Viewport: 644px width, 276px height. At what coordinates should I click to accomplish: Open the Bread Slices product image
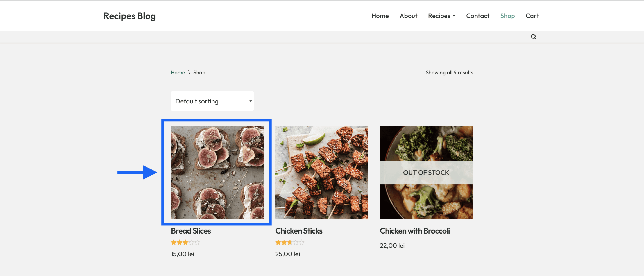pos(217,172)
